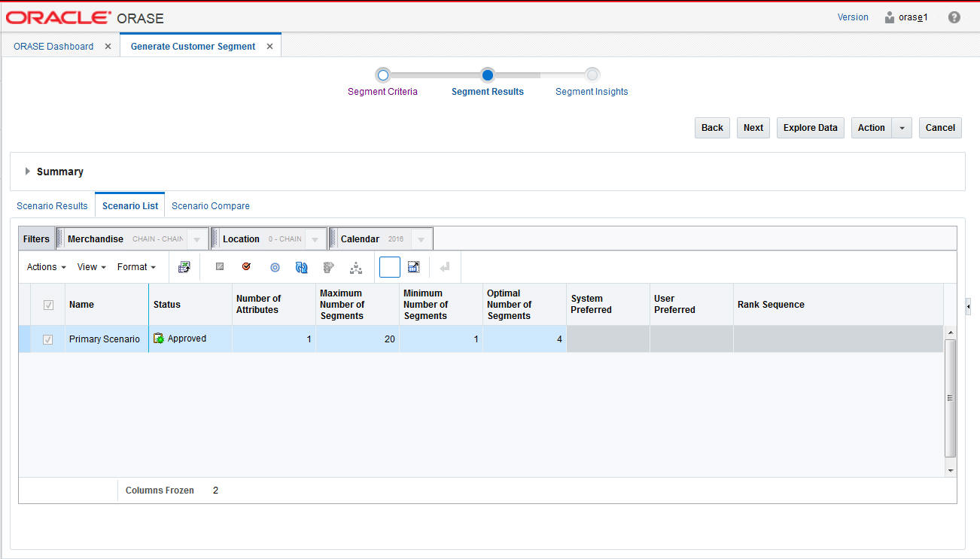This screenshot has height=559, width=980.
Task: Click the scrollbar down arrow in table
Action: (x=950, y=470)
